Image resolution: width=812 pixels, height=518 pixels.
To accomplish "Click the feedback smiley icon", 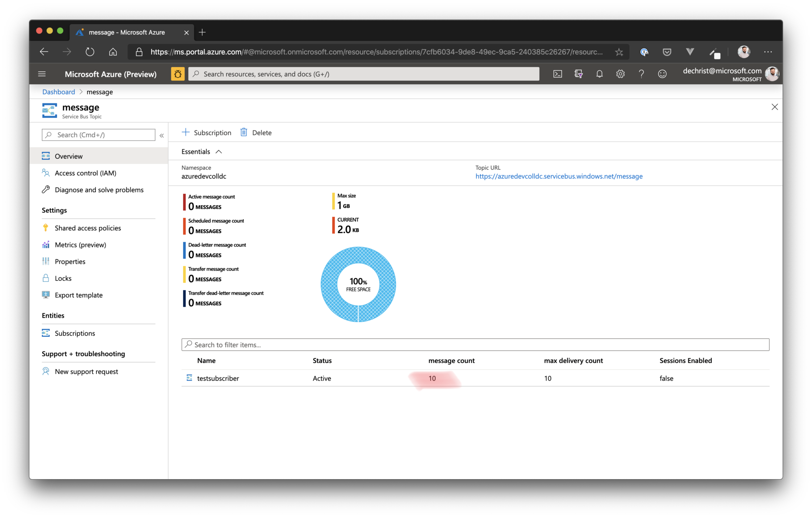I will 662,74.
